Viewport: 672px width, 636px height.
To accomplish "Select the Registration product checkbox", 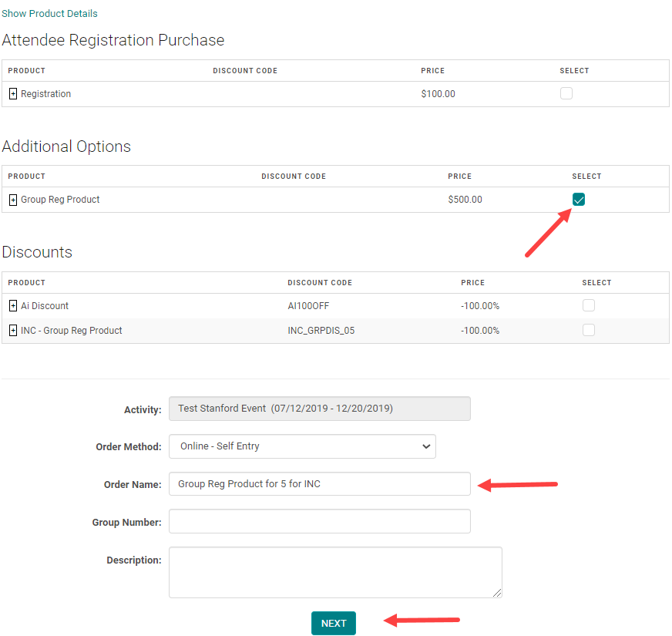I will 566,94.
